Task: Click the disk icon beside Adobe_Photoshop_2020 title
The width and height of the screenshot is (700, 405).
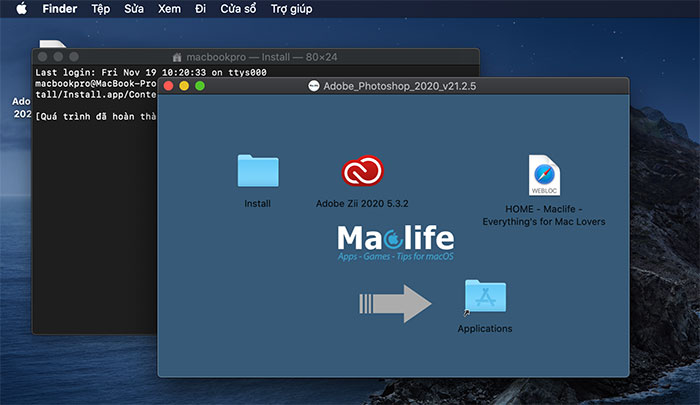Action: click(313, 87)
